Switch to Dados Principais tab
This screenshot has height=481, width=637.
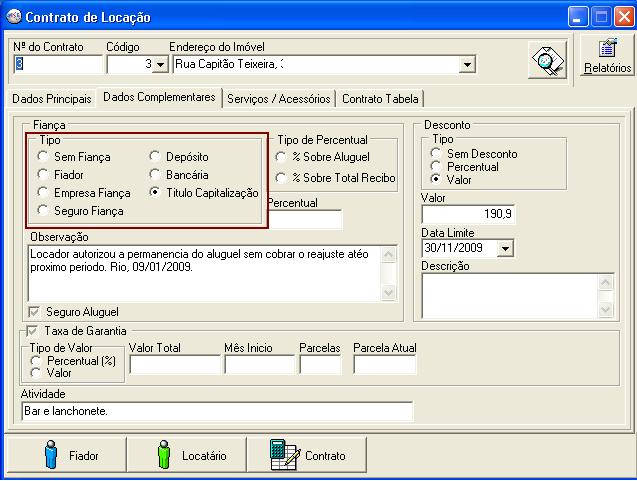[x=50, y=99]
